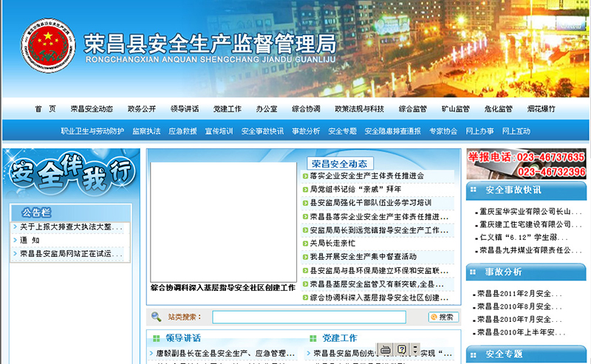Open accident report 重庆宝华实业有限公司长山...
Image resolution: width=591 pixels, height=364 pixels.
[x=530, y=212]
